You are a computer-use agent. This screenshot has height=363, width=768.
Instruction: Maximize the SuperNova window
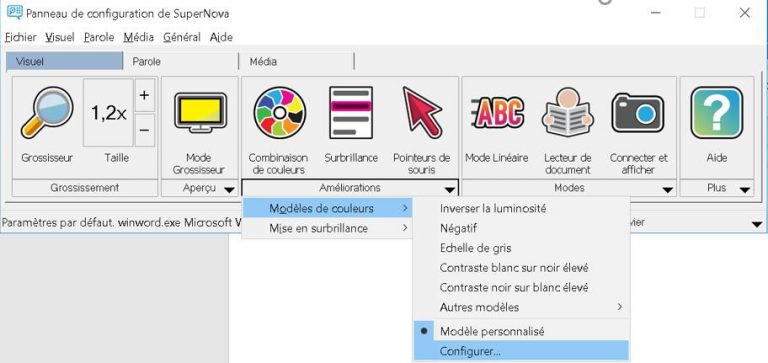click(x=699, y=13)
